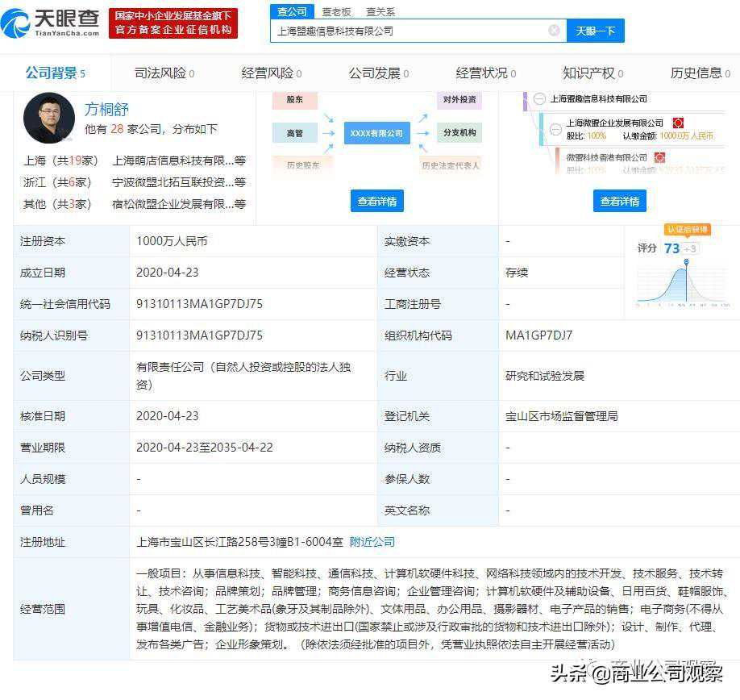The height and width of the screenshot is (700, 740).
Task: Open the 附近公司 link
Action: [372, 542]
